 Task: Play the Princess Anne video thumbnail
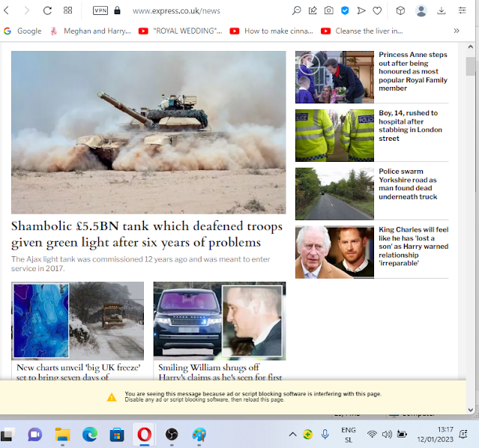(x=334, y=77)
